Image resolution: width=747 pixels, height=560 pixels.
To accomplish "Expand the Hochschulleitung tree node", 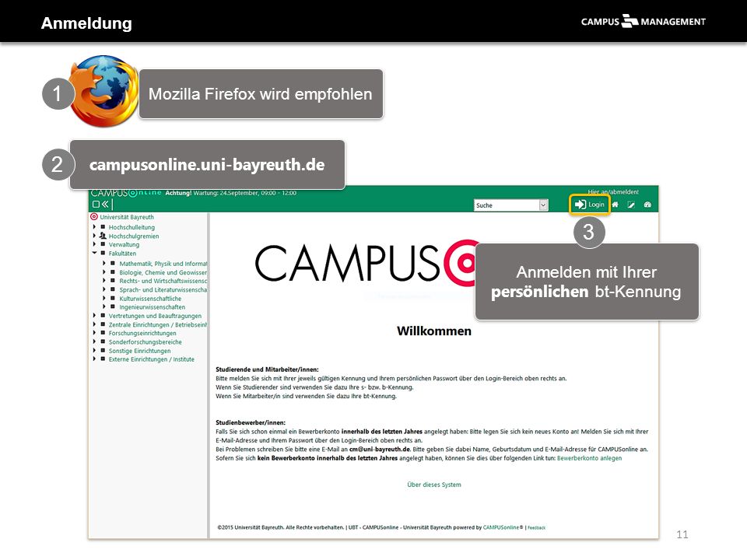I will tap(94, 227).
